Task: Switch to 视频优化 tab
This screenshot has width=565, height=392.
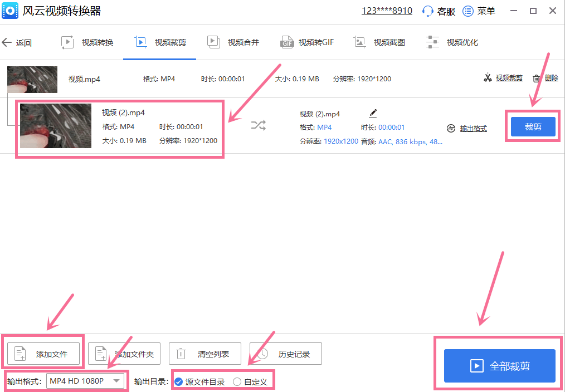Action: pos(452,42)
